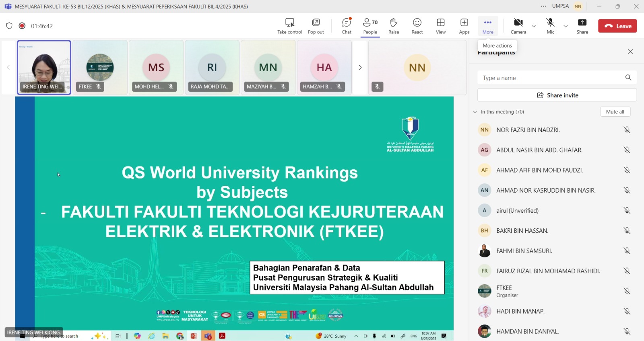Screen dimensions: 644x341
Task: Leave the meeting
Action: [x=617, y=26]
